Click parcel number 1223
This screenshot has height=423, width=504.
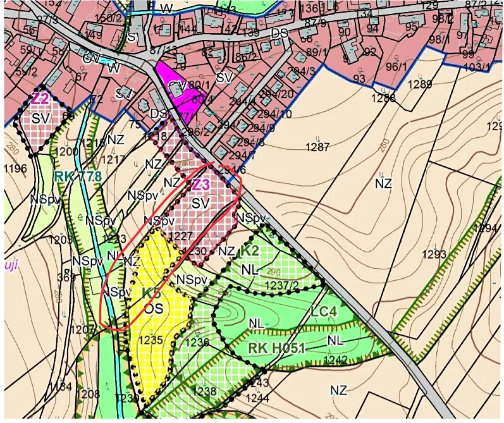click(114, 239)
